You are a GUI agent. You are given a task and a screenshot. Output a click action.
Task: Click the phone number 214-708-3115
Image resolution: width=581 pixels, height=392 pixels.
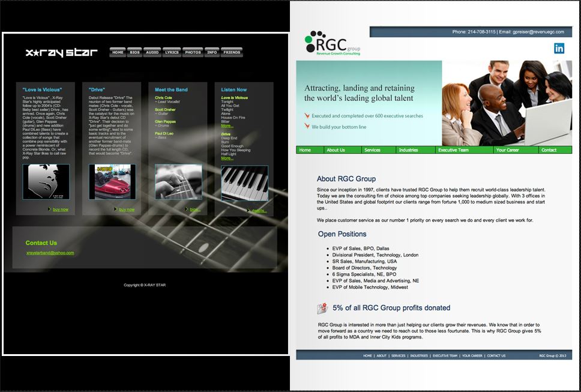(481, 32)
